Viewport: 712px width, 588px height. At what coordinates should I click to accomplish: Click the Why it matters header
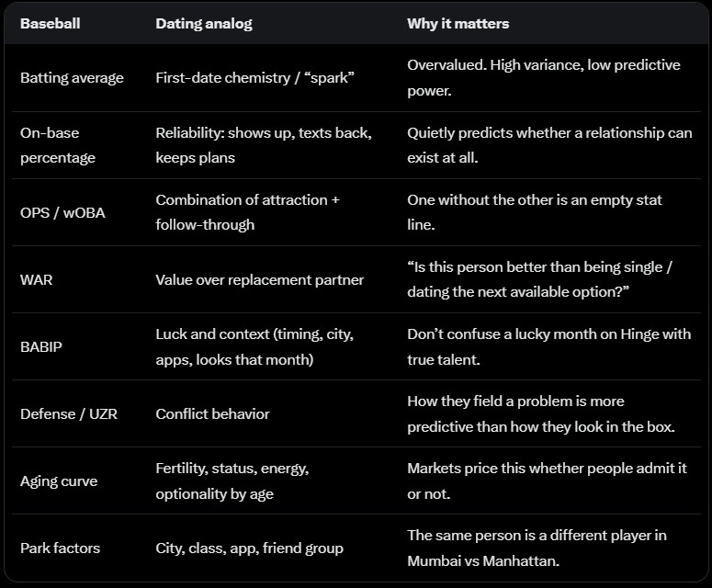458,24
